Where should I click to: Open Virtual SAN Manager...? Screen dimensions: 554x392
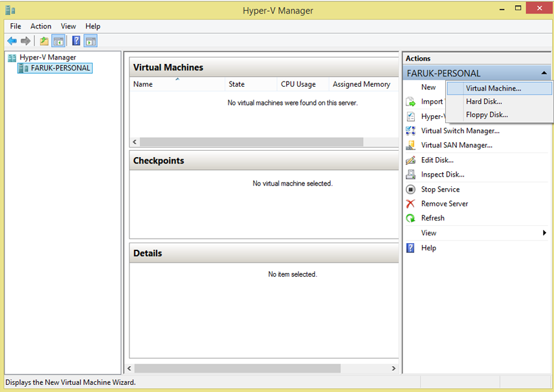pyautogui.click(x=456, y=145)
